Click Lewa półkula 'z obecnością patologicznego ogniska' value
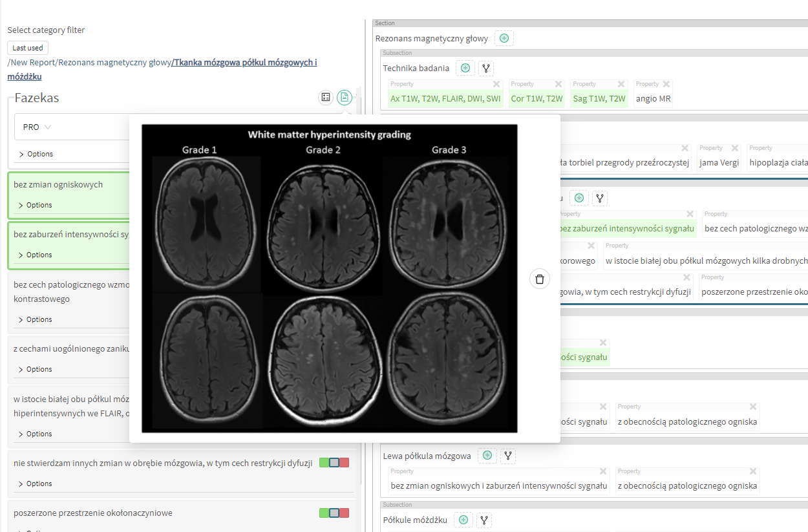Image resolution: width=808 pixels, height=532 pixels. click(687, 486)
